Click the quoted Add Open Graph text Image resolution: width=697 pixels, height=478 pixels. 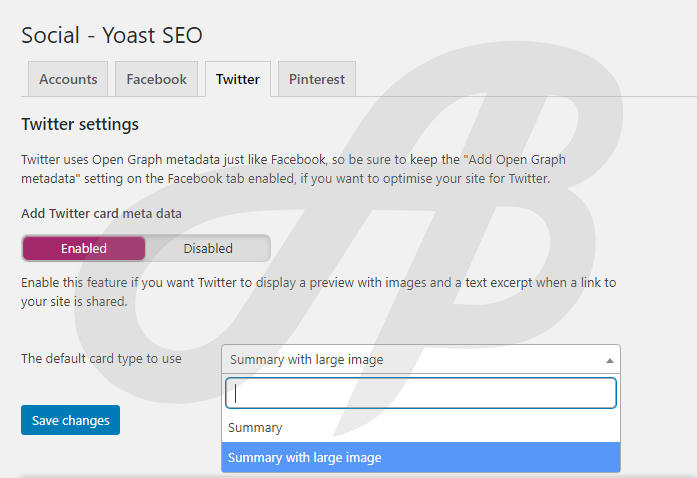[x=517, y=159]
